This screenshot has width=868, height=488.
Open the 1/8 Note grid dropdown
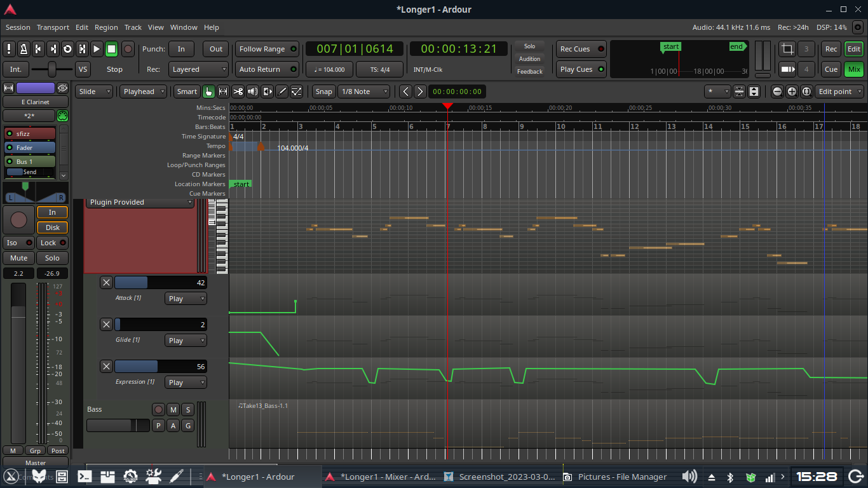tap(364, 91)
